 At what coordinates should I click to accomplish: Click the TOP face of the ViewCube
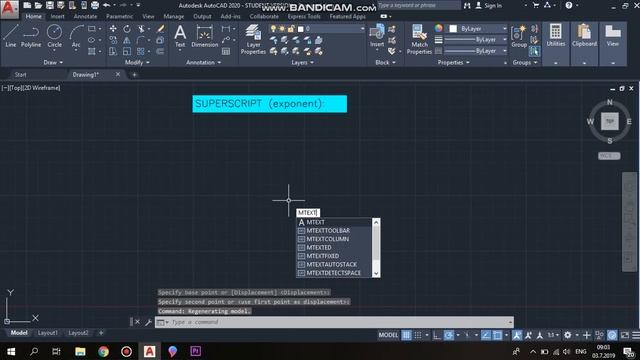tap(609, 121)
